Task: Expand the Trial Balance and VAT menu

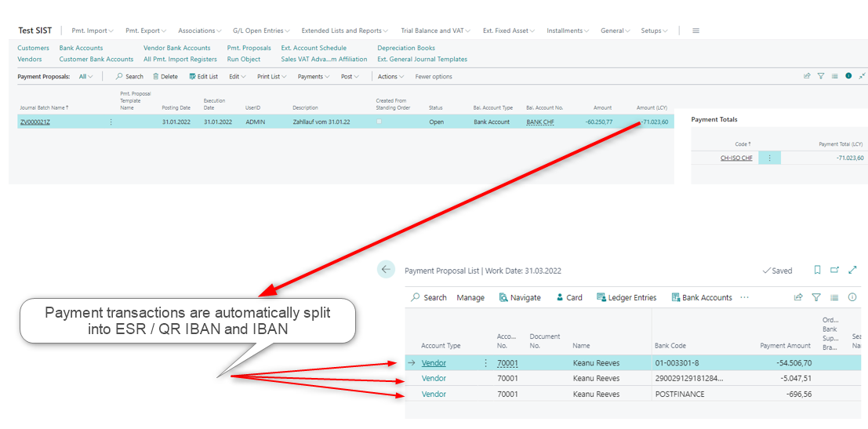Action: point(435,31)
